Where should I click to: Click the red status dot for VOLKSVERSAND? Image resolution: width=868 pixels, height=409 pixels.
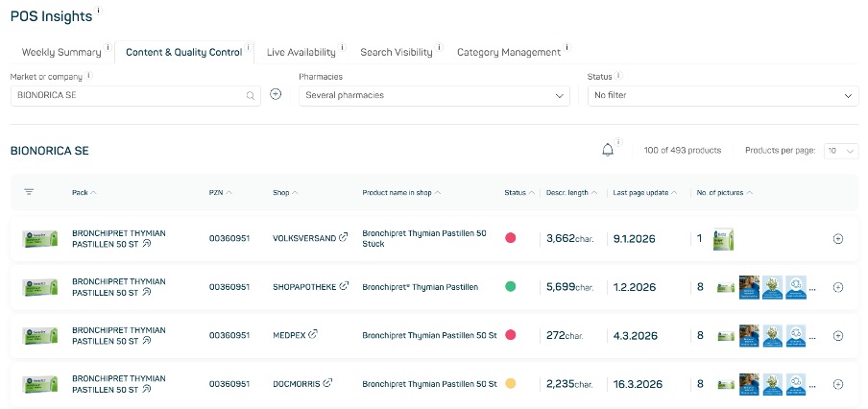pos(511,238)
